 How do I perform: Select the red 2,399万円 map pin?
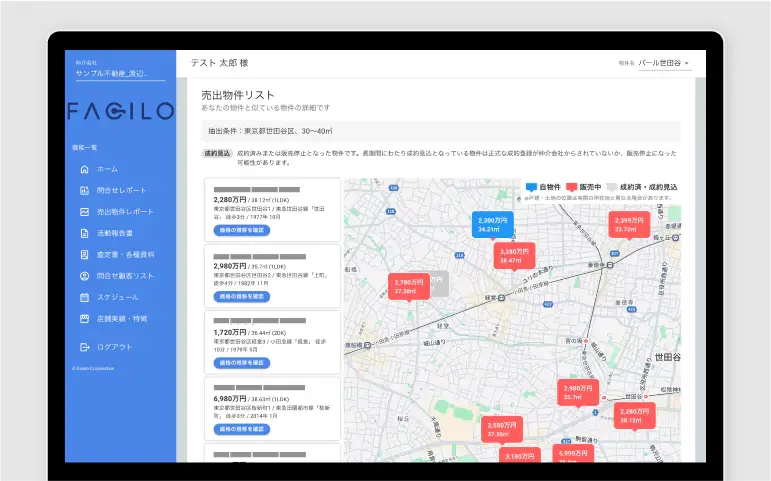point(629,225)
